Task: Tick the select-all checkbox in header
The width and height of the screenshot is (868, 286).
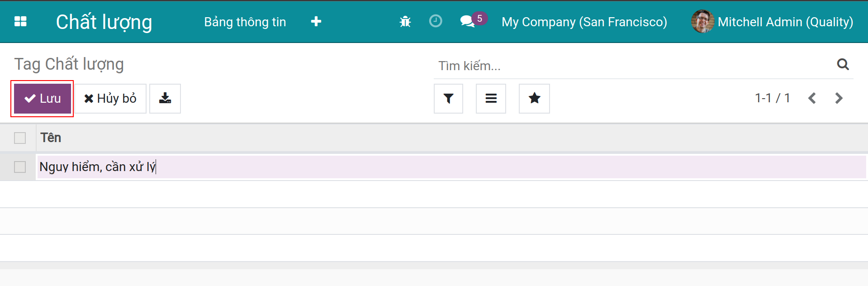Action: [x=20, y=138]
